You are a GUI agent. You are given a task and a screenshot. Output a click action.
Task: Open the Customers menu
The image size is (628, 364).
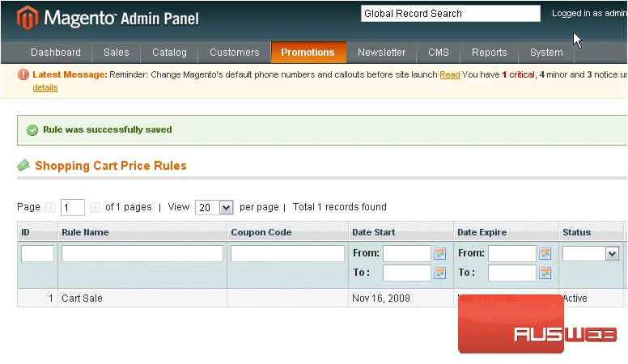(235, 53)
